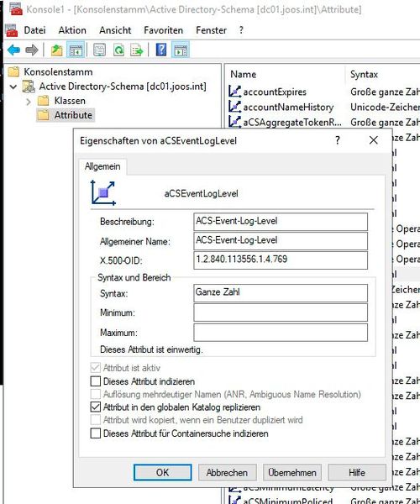The height and width of the screenshot is (504, 420).
Task: Click the Klassen folder icon
Action: tap(44, 101)
